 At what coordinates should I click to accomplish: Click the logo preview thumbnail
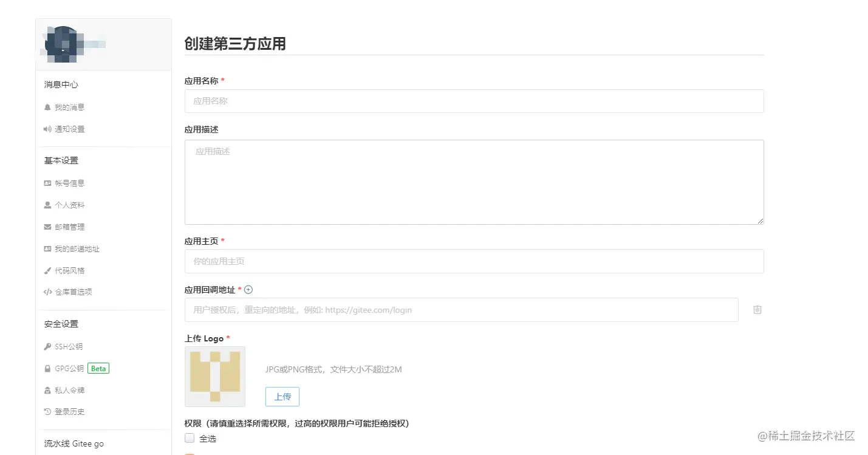[215, 377]
